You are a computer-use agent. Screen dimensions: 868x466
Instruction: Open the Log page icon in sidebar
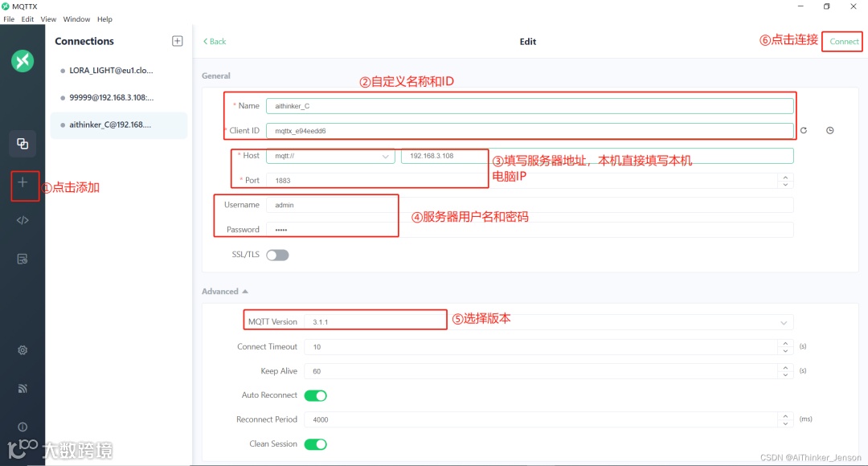pos(23,259)
